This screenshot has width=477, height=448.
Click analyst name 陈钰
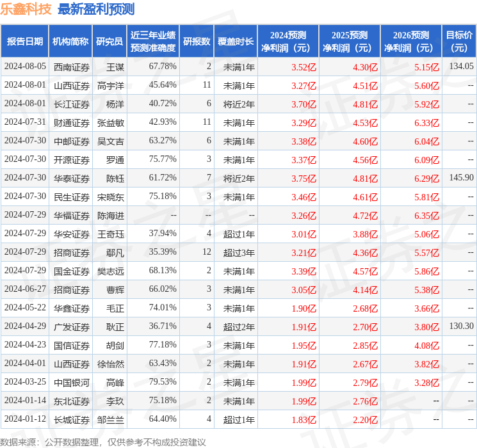(x=115, y=179)
